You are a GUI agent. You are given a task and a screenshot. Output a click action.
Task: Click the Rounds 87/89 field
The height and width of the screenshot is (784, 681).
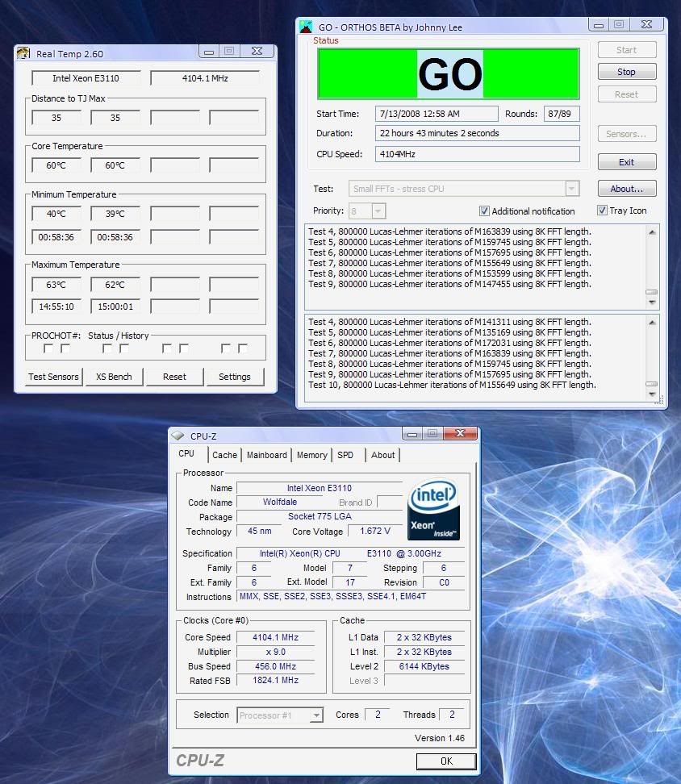coord(561,114)
